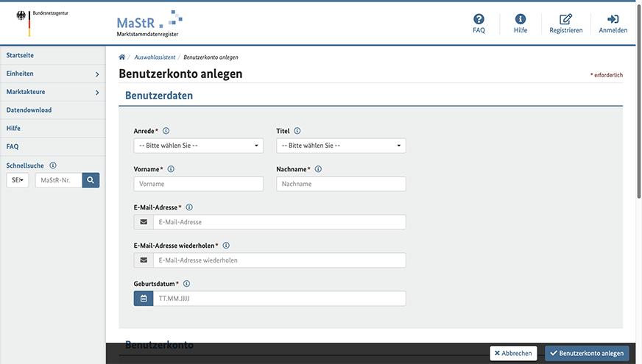Click the erforderlich note text
Screen dimensions: 642x364
point(607,75)
